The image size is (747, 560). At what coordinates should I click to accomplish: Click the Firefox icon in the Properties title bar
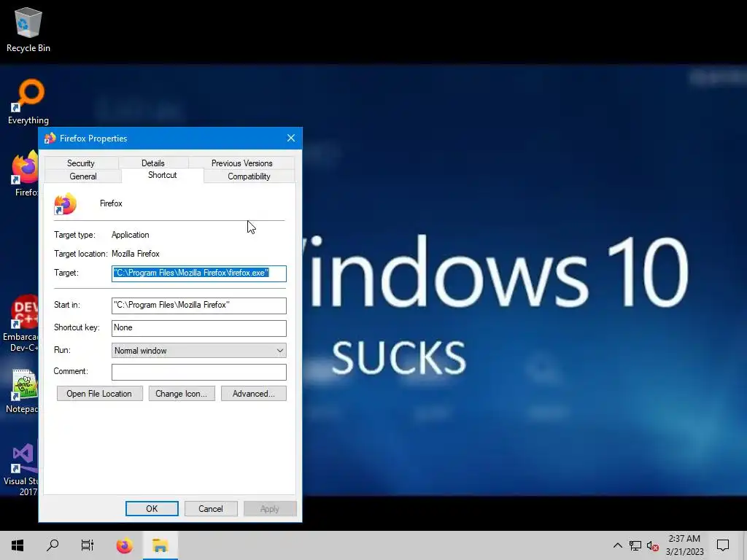coord(50,139)
